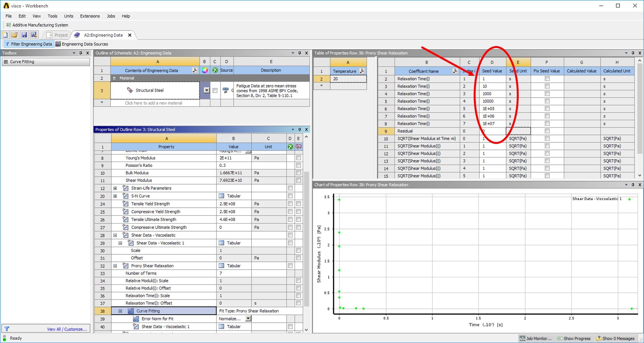644x343 pixels.
Task: Close the Chart of Properties panel
Action: point(639,185)
